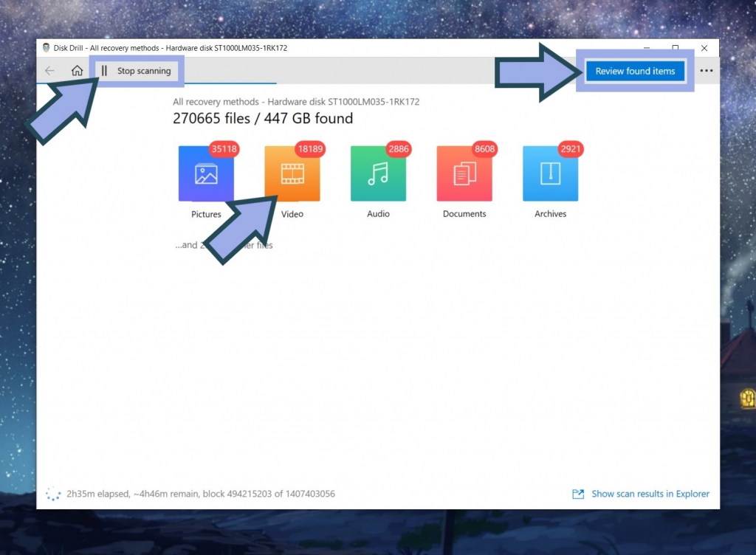Show scan results in Explorer
The width and height of the screenshot is (756, 555).
pos(650,494)
